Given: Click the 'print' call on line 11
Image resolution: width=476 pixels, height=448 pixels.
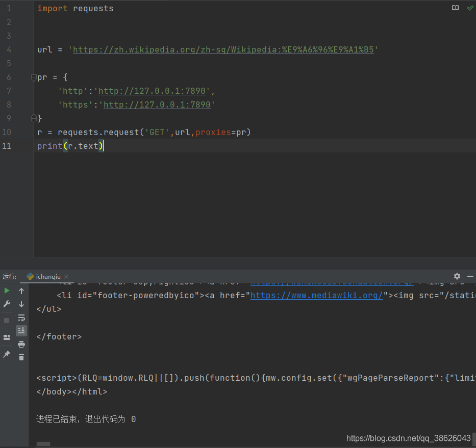Looking at the screenshot, I should 49,146.
